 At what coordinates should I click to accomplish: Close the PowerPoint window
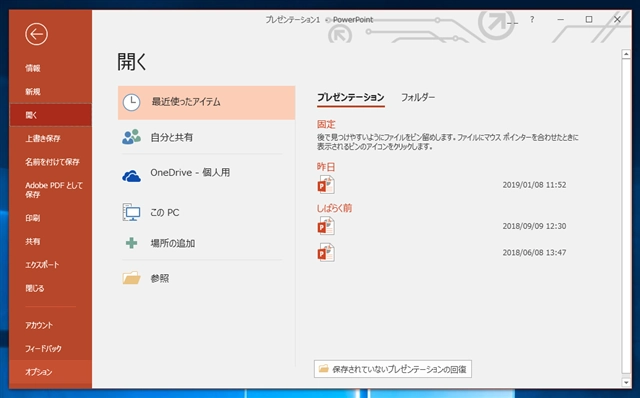click(x=617, y=19)
